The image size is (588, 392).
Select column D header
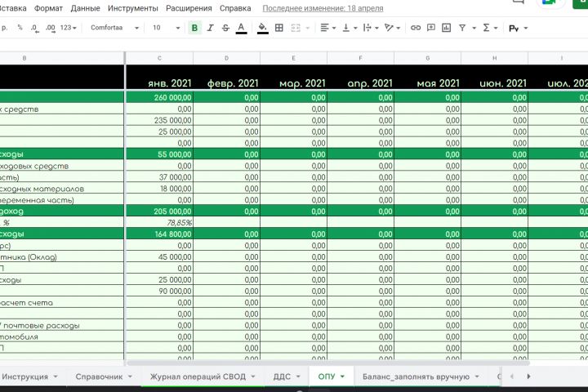[x=226, y=58]
